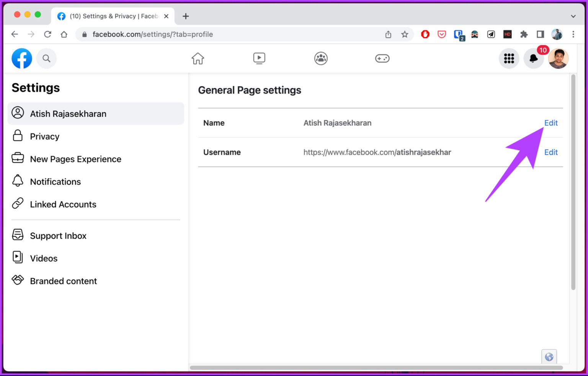Screen dimensions: 588x376
Task: Open Facebook Gaming via the controller icon
Action: coord(382,58)
